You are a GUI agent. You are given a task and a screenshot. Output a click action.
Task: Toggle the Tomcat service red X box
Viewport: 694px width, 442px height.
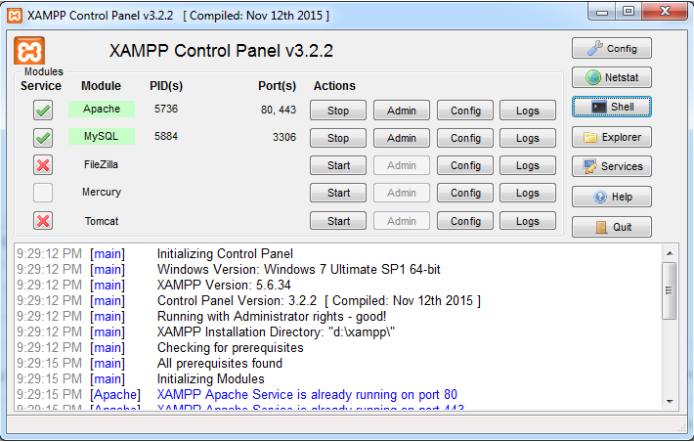(x=43, y=220)
